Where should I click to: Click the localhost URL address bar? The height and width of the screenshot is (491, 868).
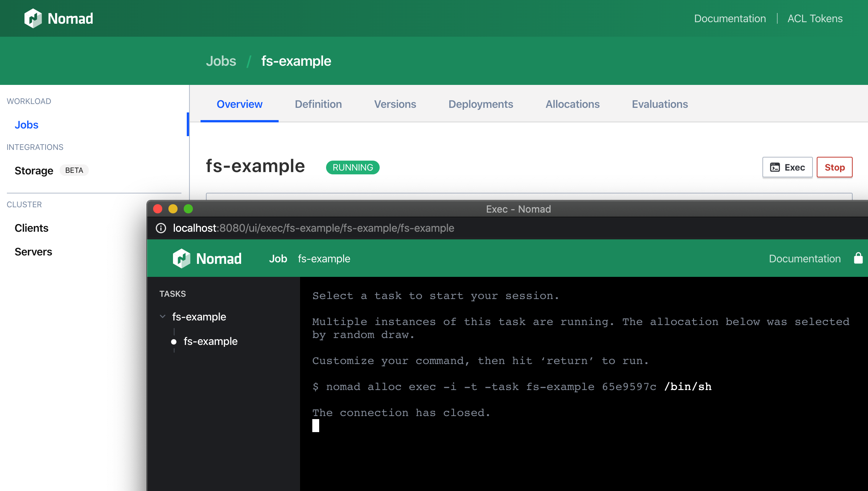click(313, 228)
